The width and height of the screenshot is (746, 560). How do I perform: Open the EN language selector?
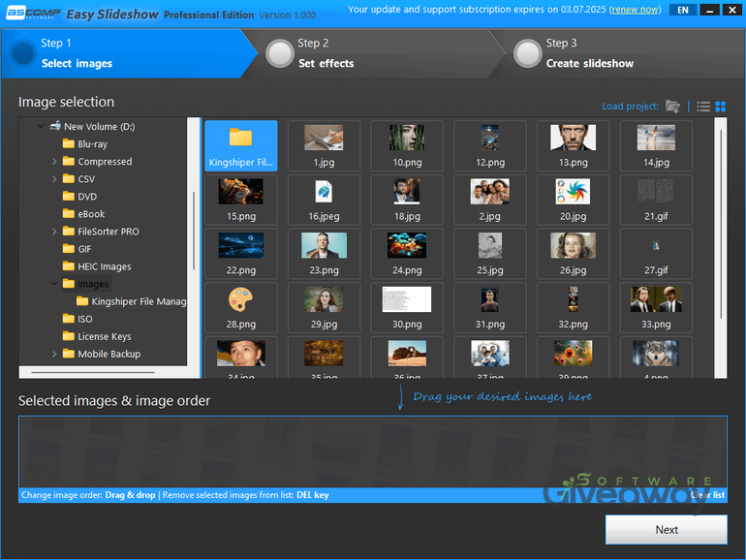[683, 10]
